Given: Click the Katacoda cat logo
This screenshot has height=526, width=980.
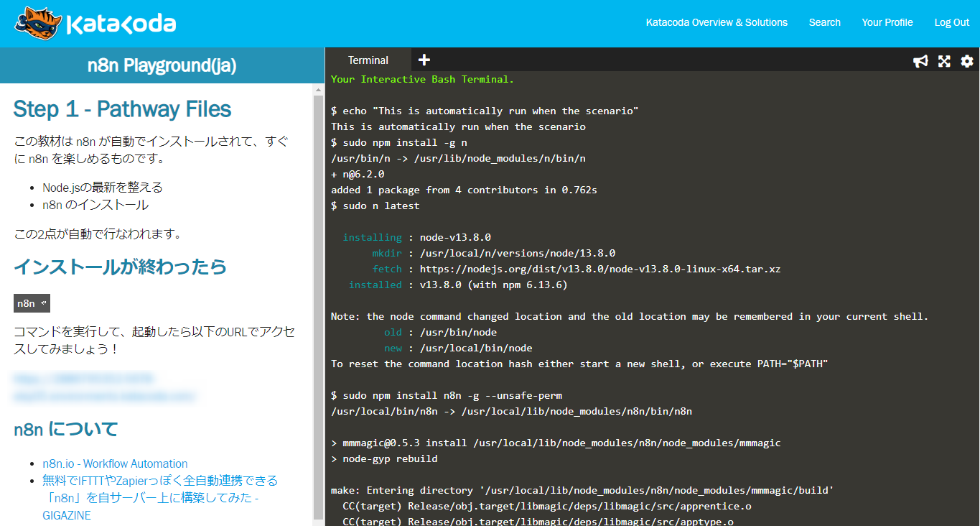Looking at the screenshot, I should click(37, 24).
